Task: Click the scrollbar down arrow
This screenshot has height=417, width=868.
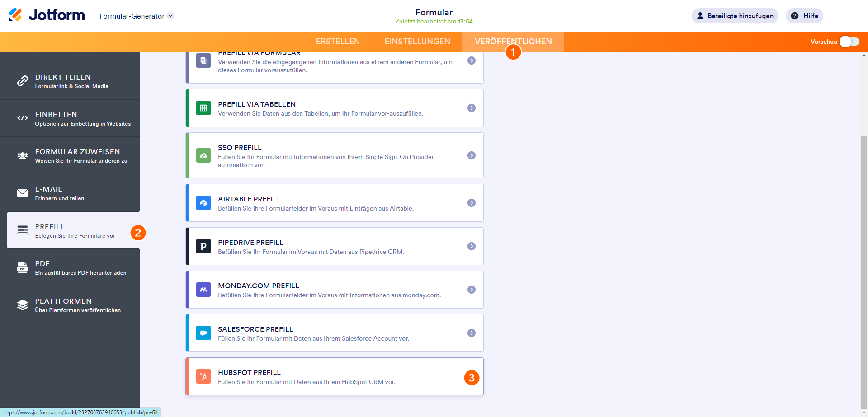Action: pos(864,413)
